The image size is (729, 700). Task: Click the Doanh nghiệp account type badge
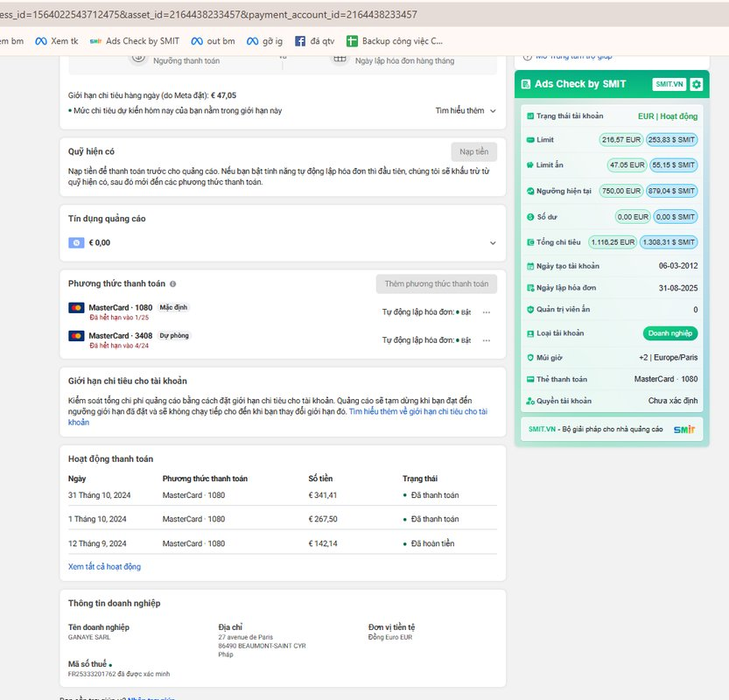(x=670, y=333)
